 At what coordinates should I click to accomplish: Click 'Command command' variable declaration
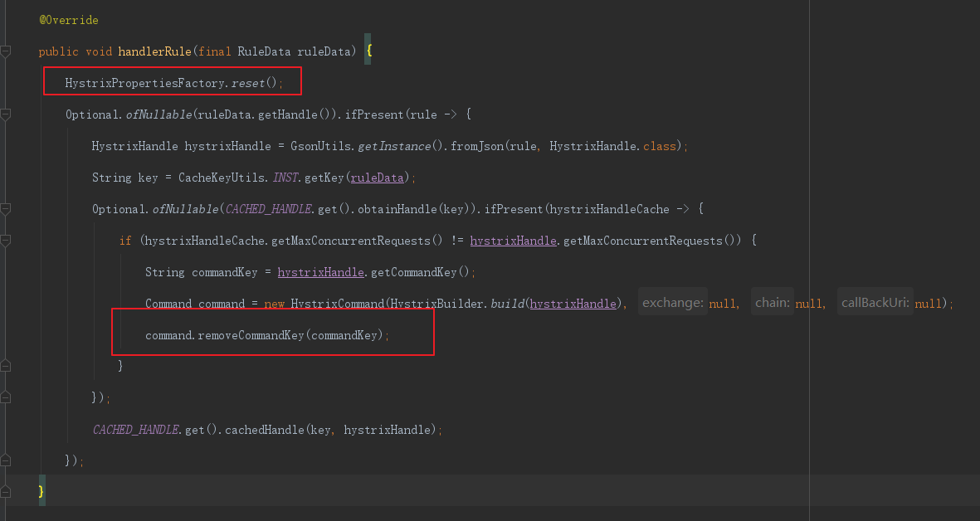point(195,304)
